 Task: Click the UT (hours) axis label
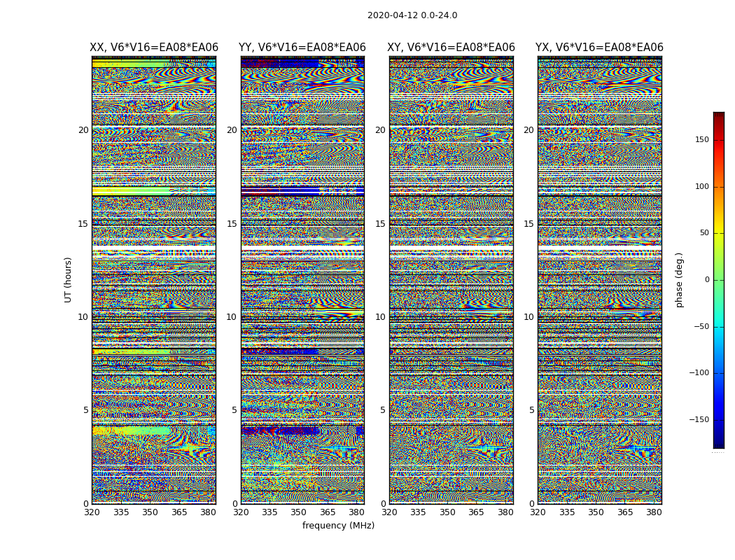click(x=68, y=280)
